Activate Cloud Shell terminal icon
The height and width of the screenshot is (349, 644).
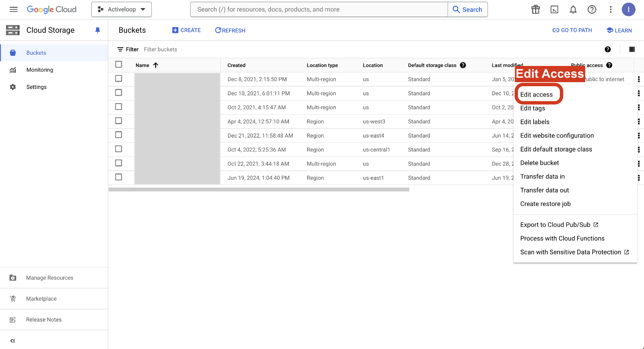[x=554, y=9]
